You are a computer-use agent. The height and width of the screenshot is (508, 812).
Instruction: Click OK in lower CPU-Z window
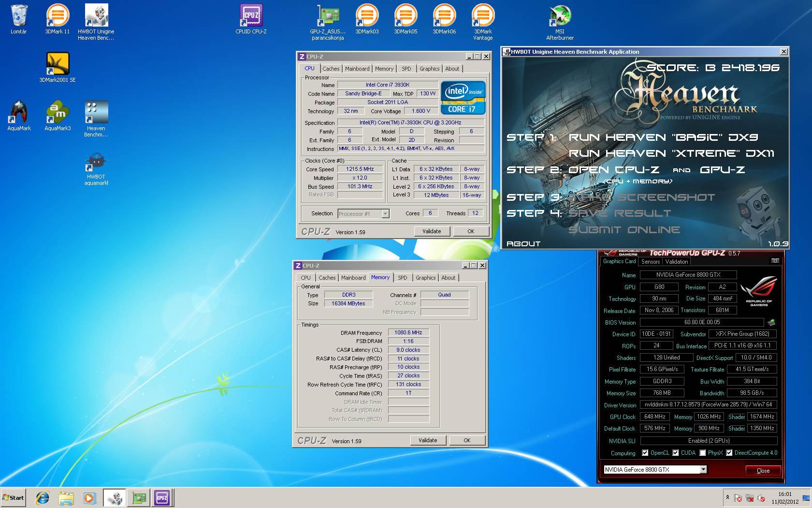pos(467,440)
